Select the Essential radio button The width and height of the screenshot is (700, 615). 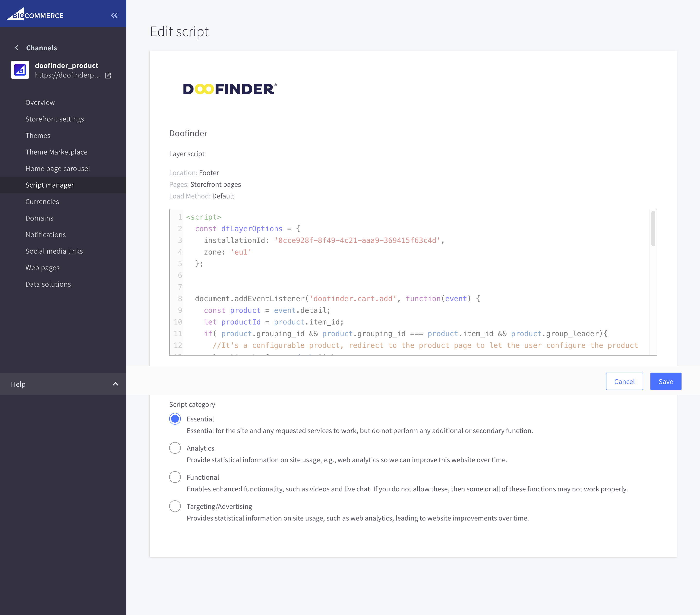tap(175, 419)
